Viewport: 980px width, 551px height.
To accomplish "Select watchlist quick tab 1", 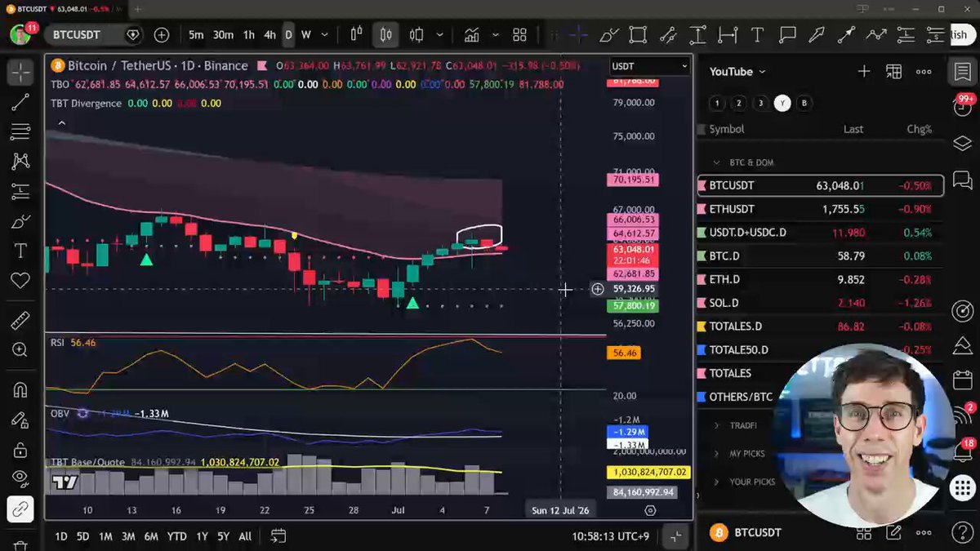I will [716, 103].
